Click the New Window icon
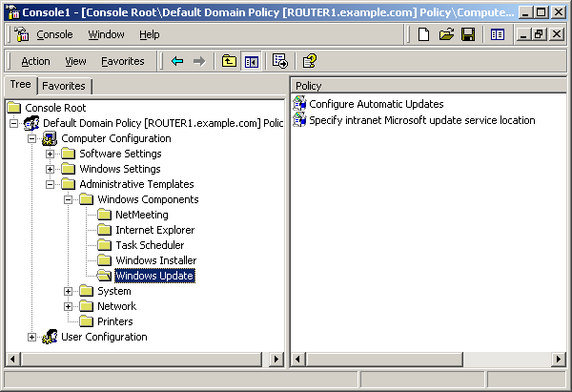Viewport: 572px width, 392px height. click(x=497, y=34)
